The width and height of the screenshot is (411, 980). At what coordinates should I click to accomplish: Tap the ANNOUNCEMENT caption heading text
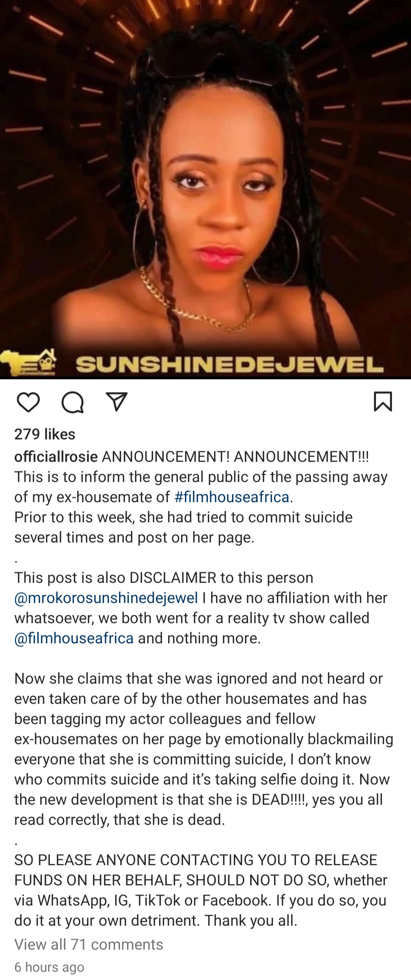click(x=236, y=457)
